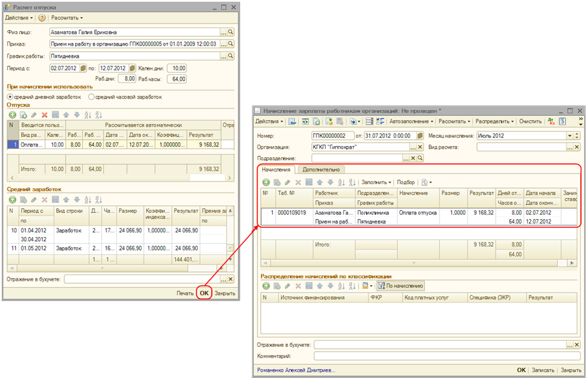Open the Автозаполнение dropdown menu
Viewport: 588px width, 379px height.
[411, 122]
